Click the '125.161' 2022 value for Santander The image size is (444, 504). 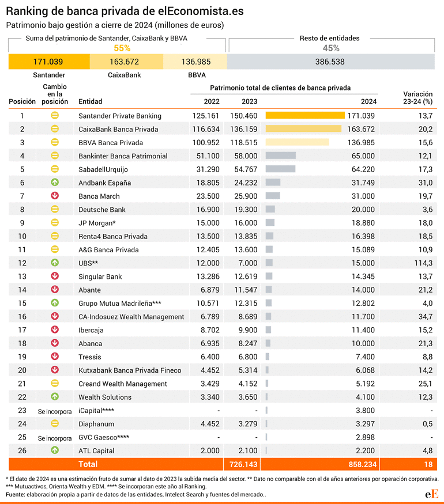[x=206, y=116]
